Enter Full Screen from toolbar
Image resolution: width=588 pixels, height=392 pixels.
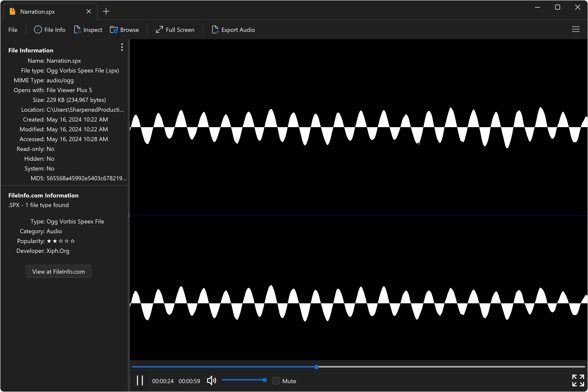pos(175,30)
